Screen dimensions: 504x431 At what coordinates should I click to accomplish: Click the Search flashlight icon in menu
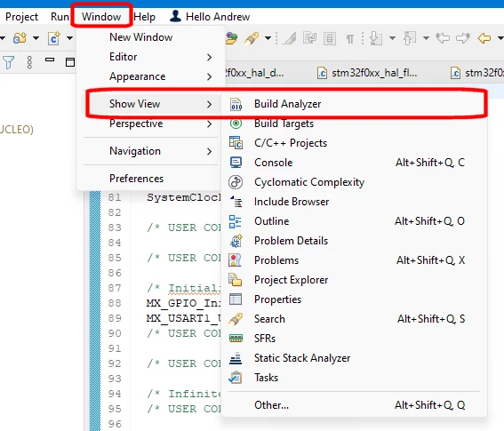point(236,319)
